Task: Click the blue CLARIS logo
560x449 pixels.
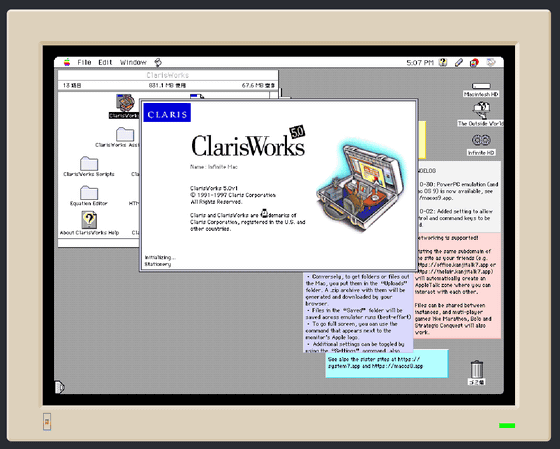Action: pyautogui.click(x=167, y=113)
